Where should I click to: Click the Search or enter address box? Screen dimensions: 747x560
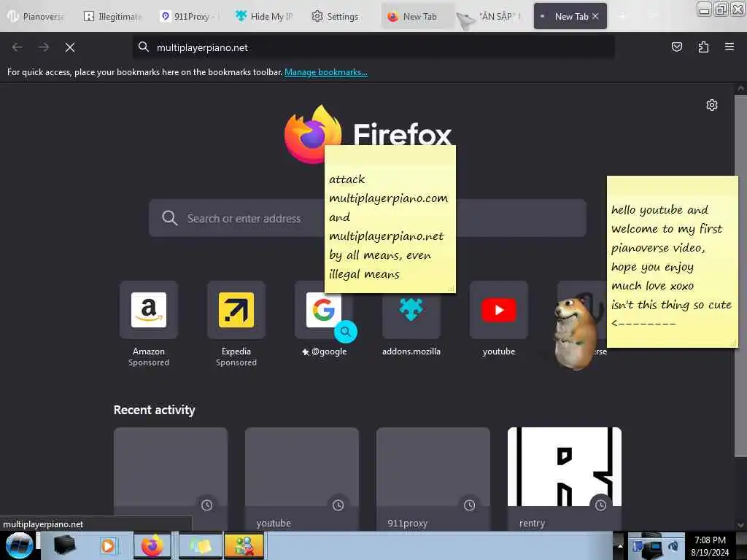click(x=368, y=218)
